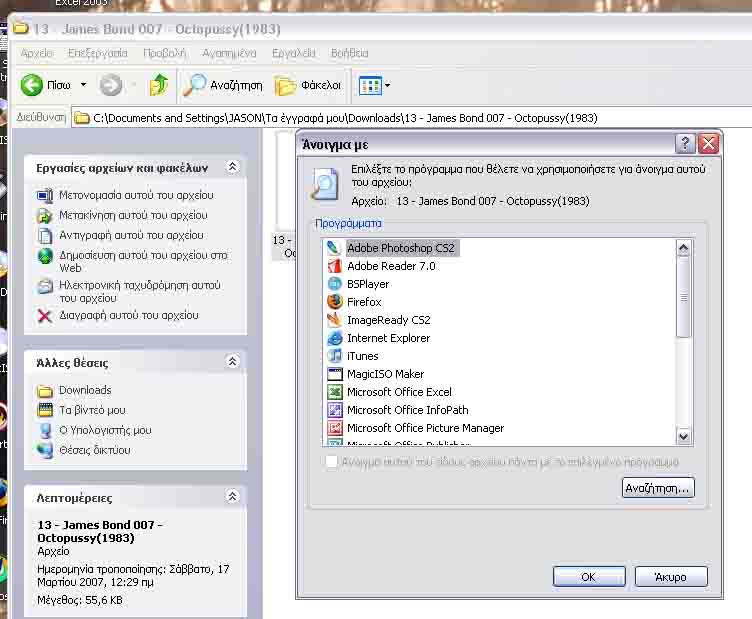Close the Άνοιγμα με dialog
The height and width of the screenshot is (619, 752).
[x=708, y=143]
